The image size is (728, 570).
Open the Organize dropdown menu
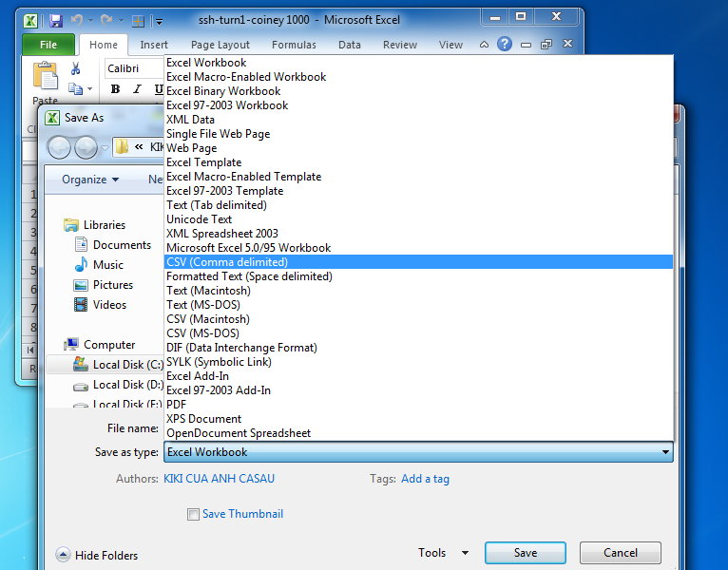pos(90,180)
